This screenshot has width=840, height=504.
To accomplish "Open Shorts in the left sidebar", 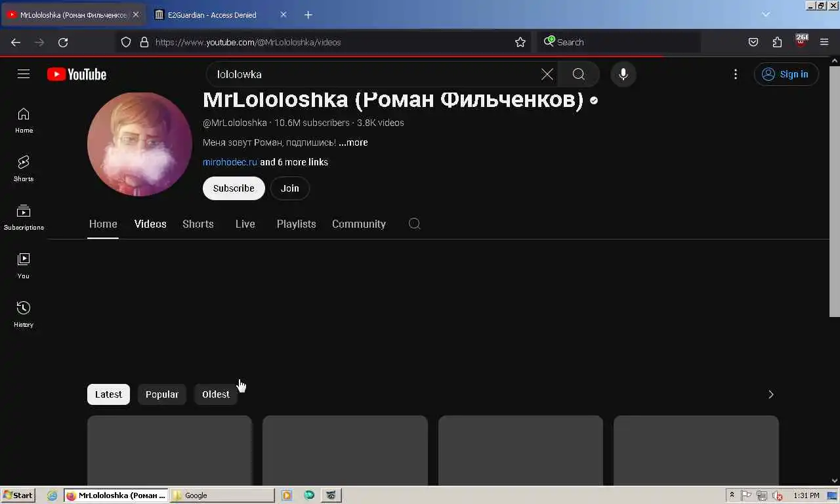I will point(24,169).
